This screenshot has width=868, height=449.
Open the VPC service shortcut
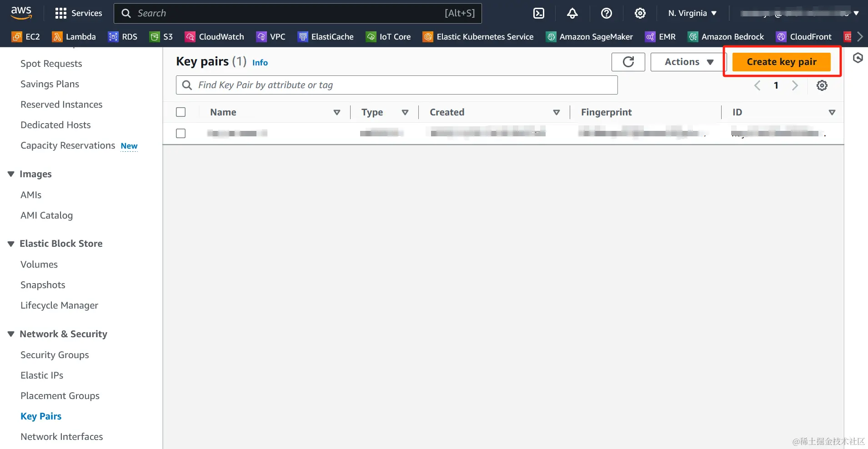[271, 37]
